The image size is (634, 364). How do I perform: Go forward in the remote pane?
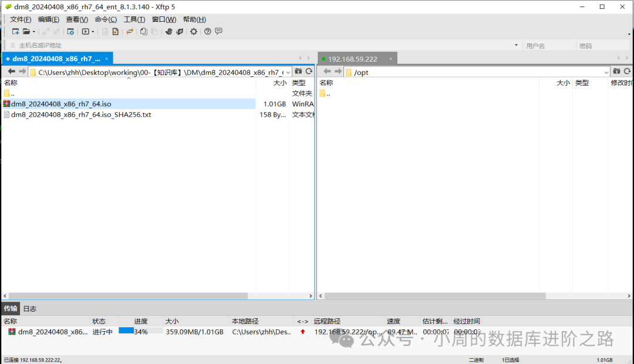338,72
